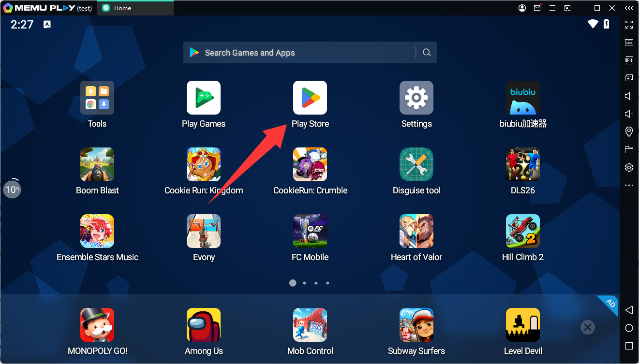The image size is (639, 364).
Task: Click the 10% progress indicator
Action: click(12, 189)
